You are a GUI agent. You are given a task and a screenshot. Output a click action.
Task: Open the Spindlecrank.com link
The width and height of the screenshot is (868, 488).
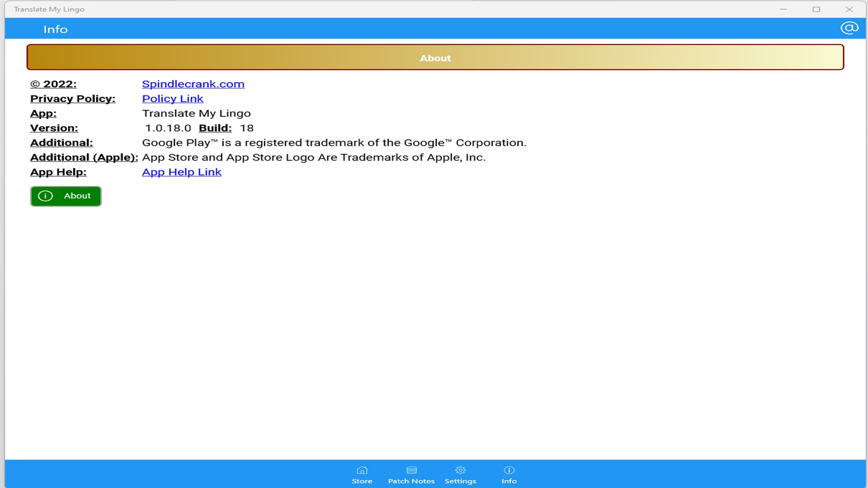(193, 84)
